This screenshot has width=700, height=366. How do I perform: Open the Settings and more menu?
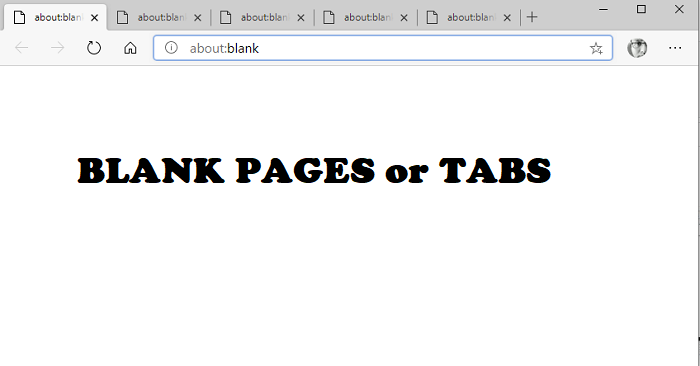(675, 48)
